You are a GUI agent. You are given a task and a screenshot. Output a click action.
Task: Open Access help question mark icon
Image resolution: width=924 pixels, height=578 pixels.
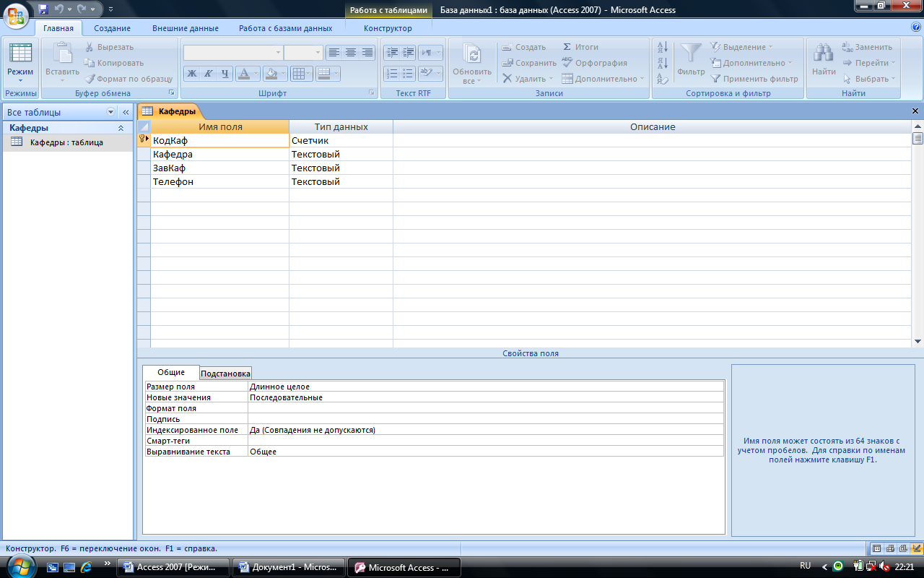916,27
